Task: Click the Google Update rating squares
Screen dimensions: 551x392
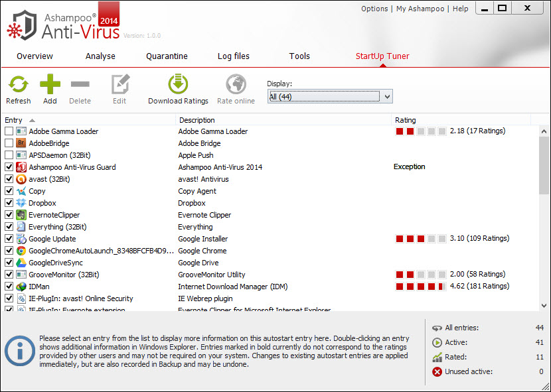Action: click(421, 239)
